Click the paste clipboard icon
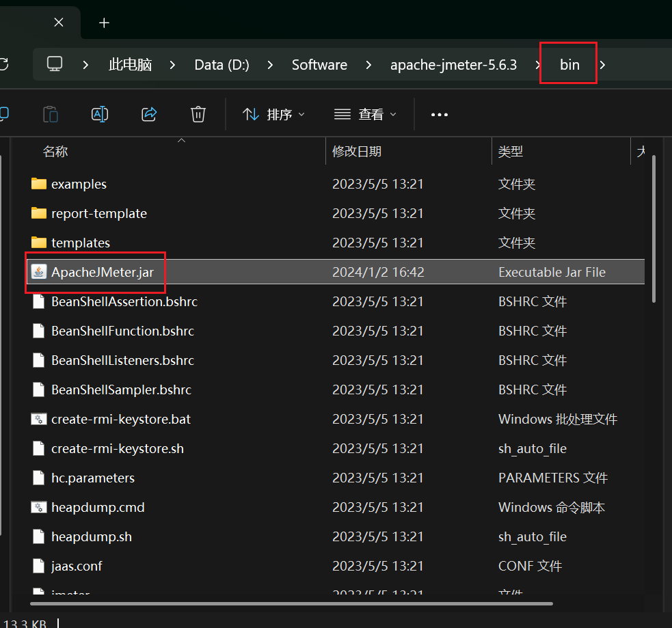Screen dimensions: 672x628 pyautogui.click(x=51, y=114)
